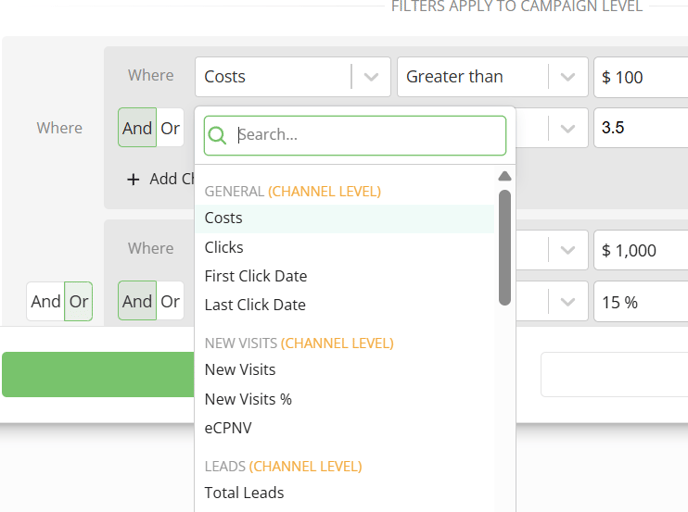The height and width of the screenshot is (512, 688).
Task: Toggle the first group's Or operator
Action: pyautogui.click(x=171, y=128)
